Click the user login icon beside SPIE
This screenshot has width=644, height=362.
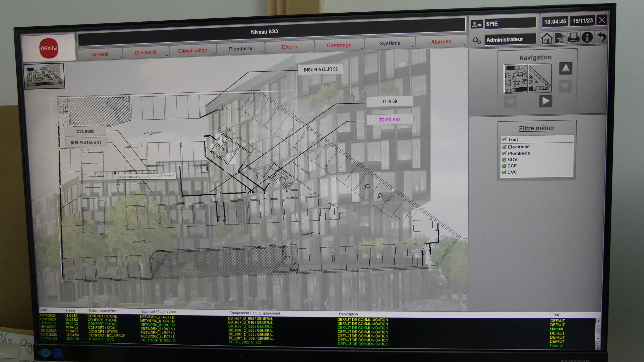(x=476, y=24)
